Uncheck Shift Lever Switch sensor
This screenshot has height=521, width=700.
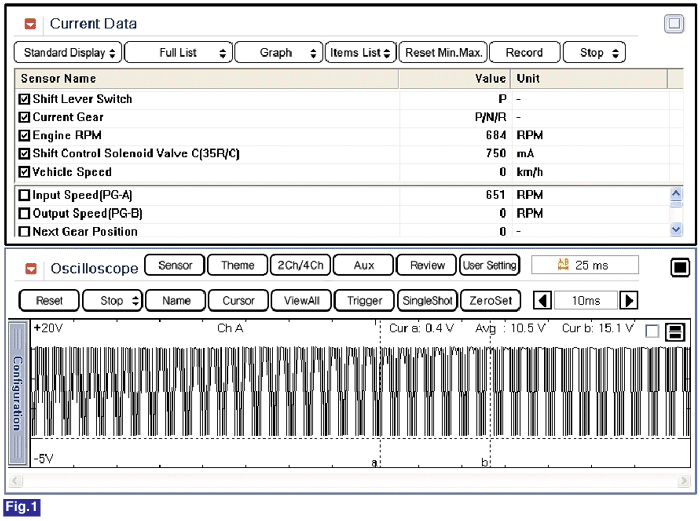(x=25, y=99)
